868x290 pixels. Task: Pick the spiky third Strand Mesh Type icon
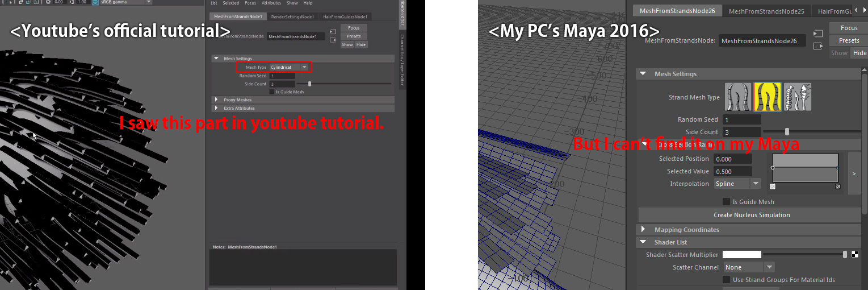click(x=798, y=97)
